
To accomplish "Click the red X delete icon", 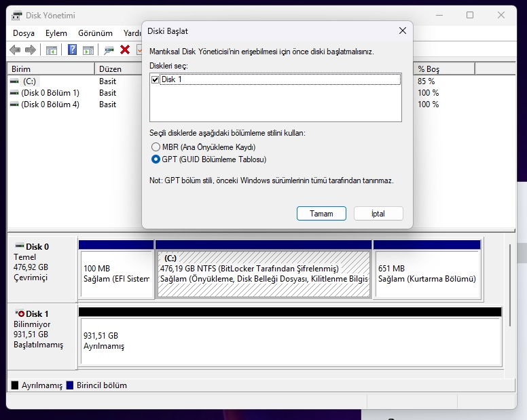I will 125,50.
